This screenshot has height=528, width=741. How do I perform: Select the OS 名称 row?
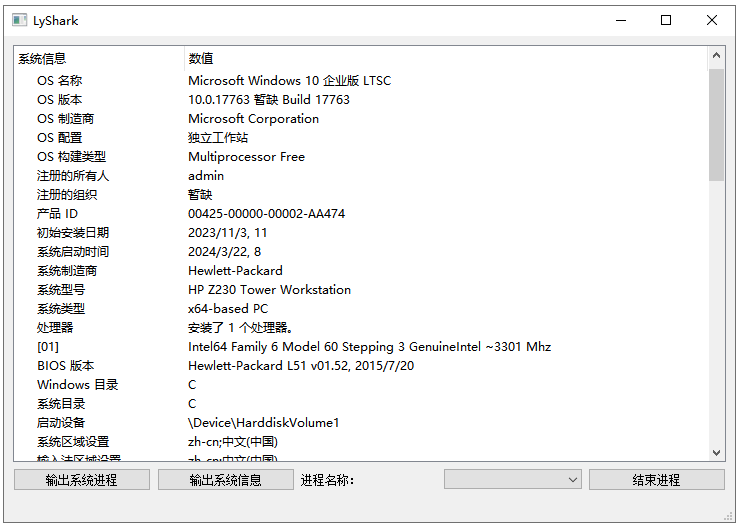pos(361,81)
